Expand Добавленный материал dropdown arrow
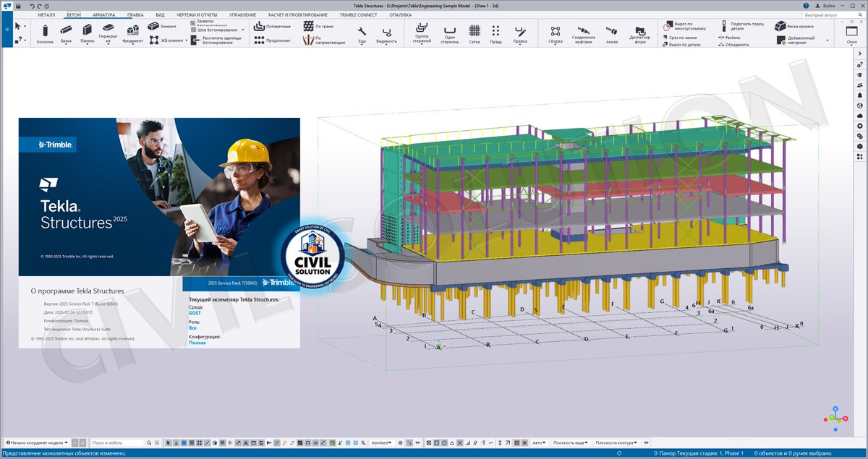The width and height of the screenshot is (868, 459). pos(828,40)
